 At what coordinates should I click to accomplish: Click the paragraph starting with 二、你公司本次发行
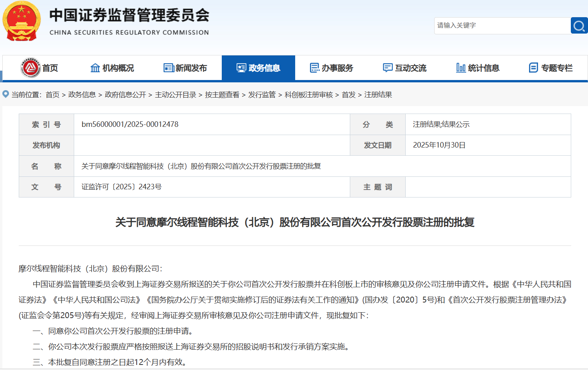pyautogui.click(x=191, y=347)
